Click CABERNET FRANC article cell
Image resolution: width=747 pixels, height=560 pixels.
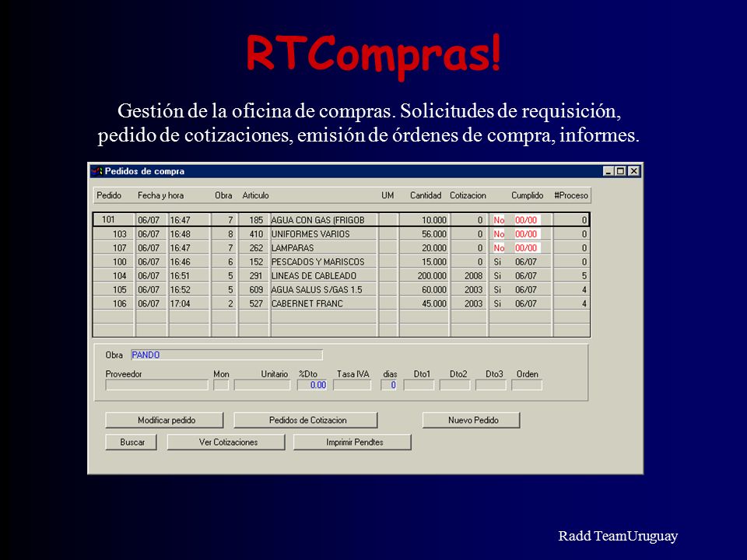(324, 303)
